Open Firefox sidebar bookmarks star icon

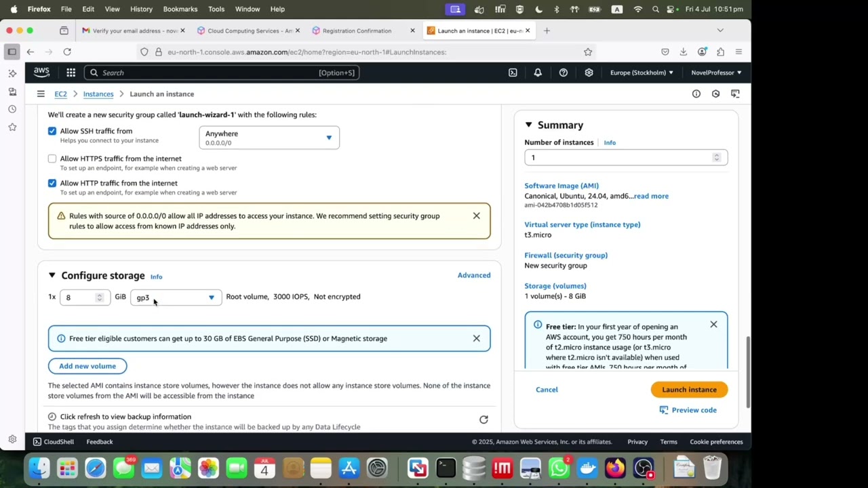12,127
